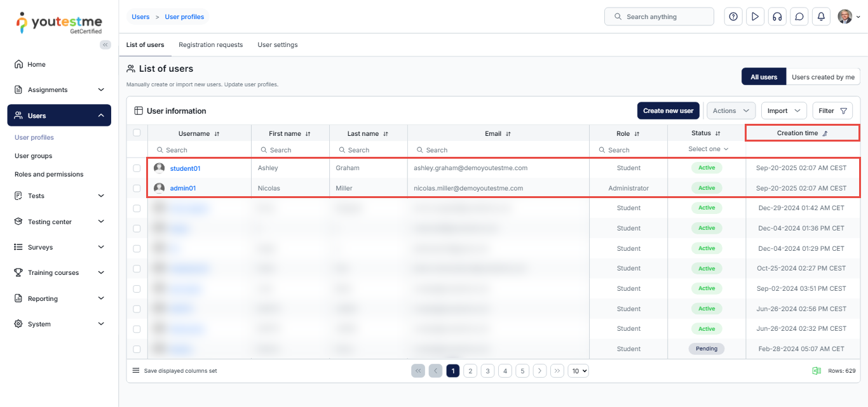Viewport: 868px width, 407px height.
Task: Tick the admin01 row checkbox
Action: point(137,189)
